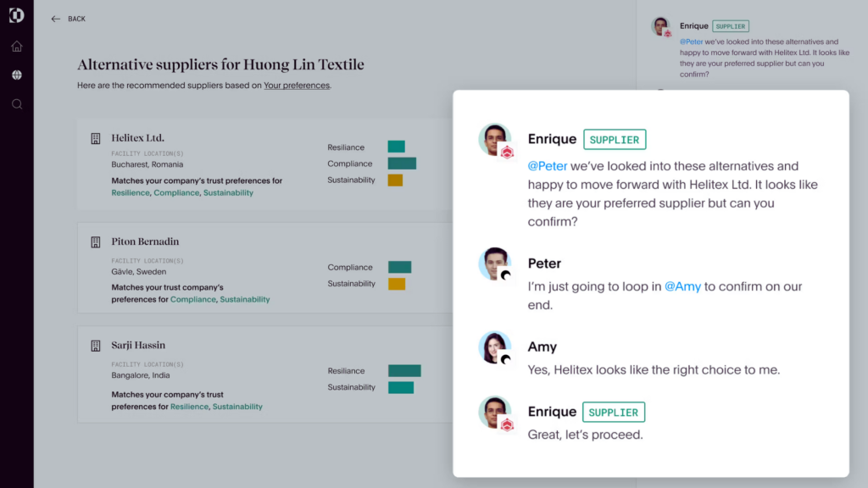The width and height of the screenshot is (868, 488).
Task: Click the back arrow icon
Action: (55, 19)
